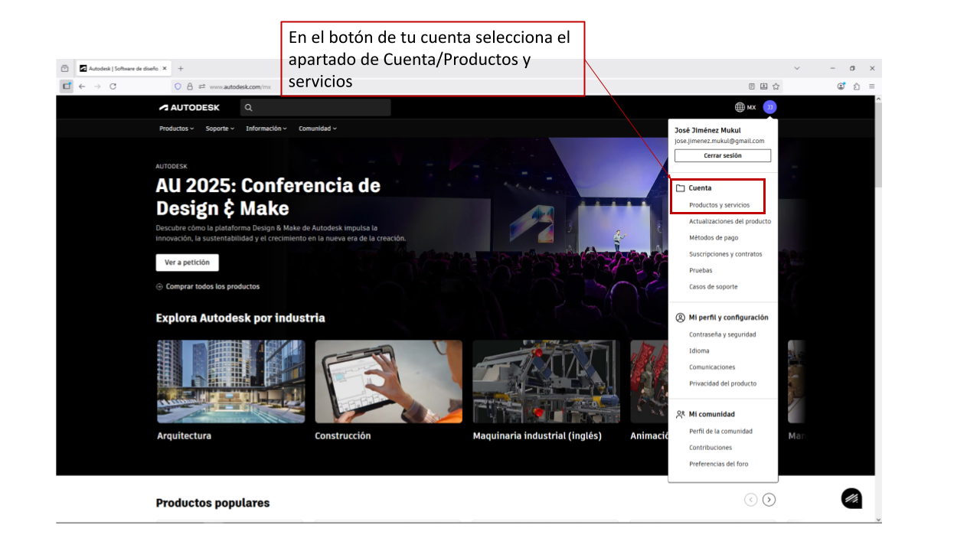Expand the Comunidad menu

tap(318, 129)
